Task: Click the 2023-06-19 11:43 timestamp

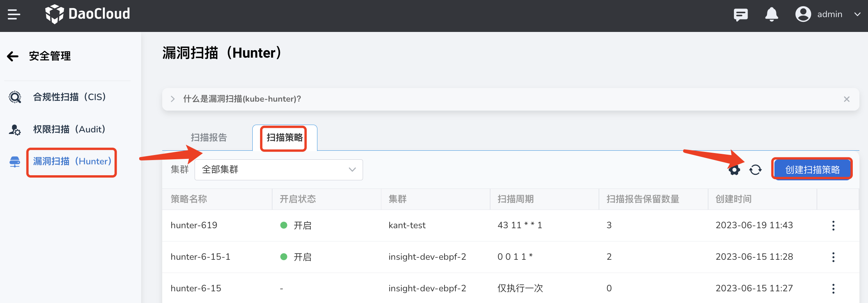Action: click(754, 225)
